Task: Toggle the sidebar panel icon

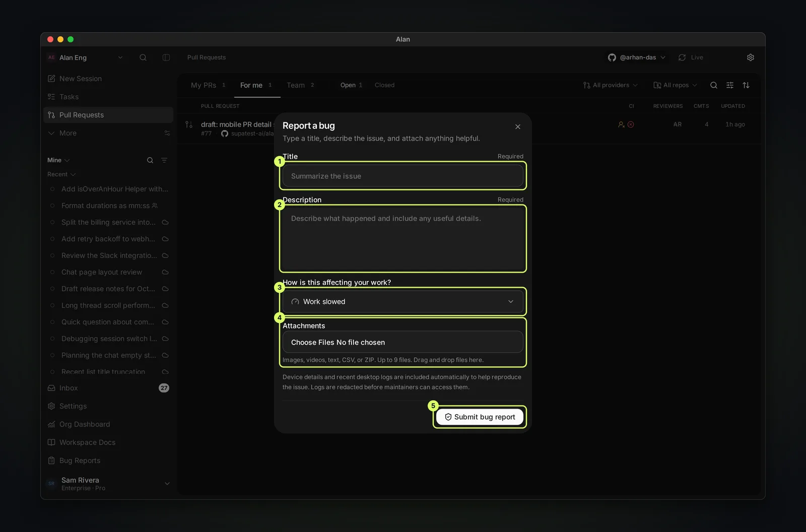Action: click(166, 57)
